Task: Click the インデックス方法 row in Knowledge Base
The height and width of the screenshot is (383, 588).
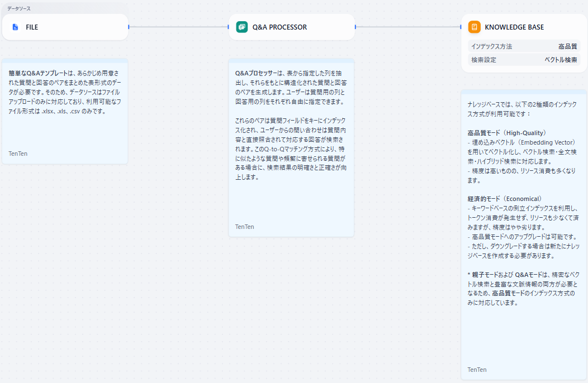Action: point(492,46)
